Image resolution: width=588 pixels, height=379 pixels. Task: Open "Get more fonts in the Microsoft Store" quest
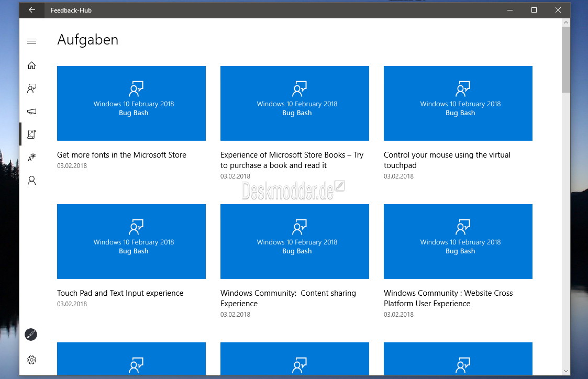coord(121,155)
